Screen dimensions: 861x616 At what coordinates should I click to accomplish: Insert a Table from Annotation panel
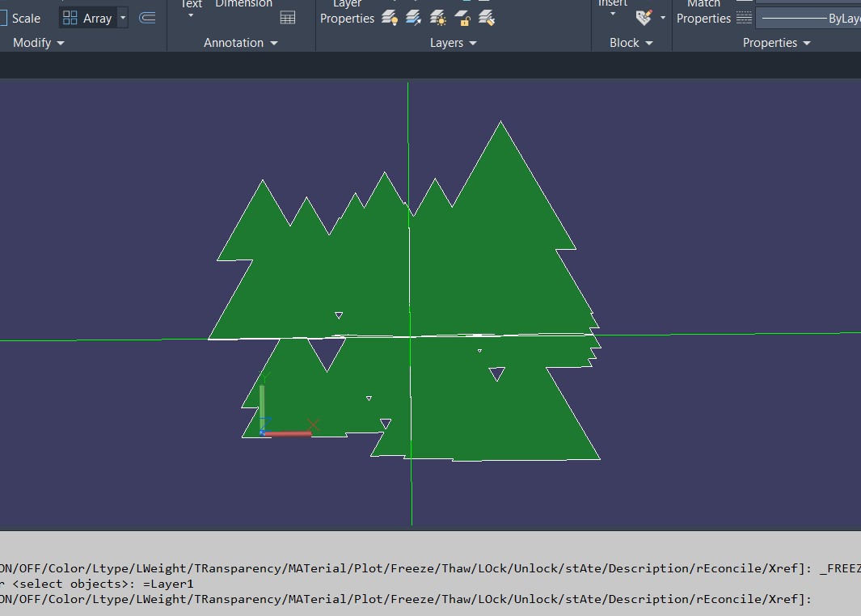(x=287, y=17)
